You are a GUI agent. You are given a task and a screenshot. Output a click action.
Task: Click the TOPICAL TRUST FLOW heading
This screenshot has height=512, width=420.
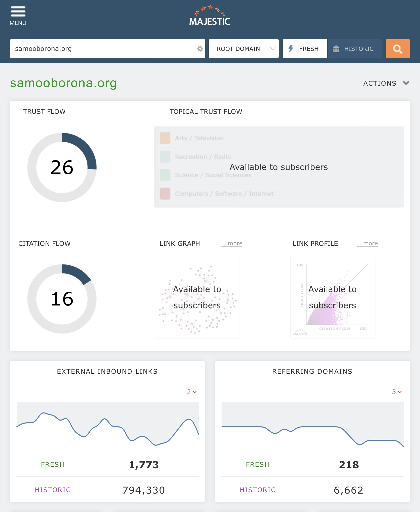[x=206, y=112]
